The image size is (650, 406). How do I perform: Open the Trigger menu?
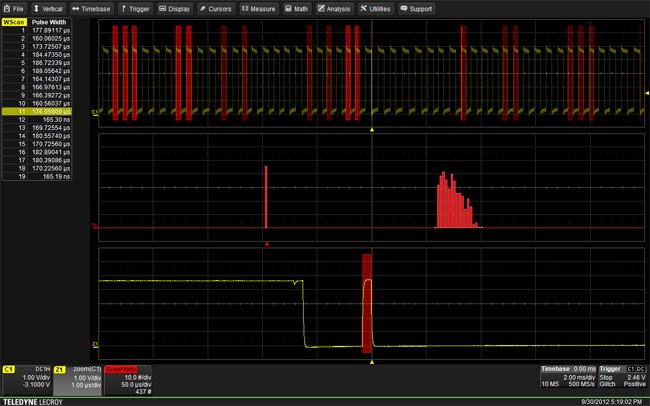[135, 8]
